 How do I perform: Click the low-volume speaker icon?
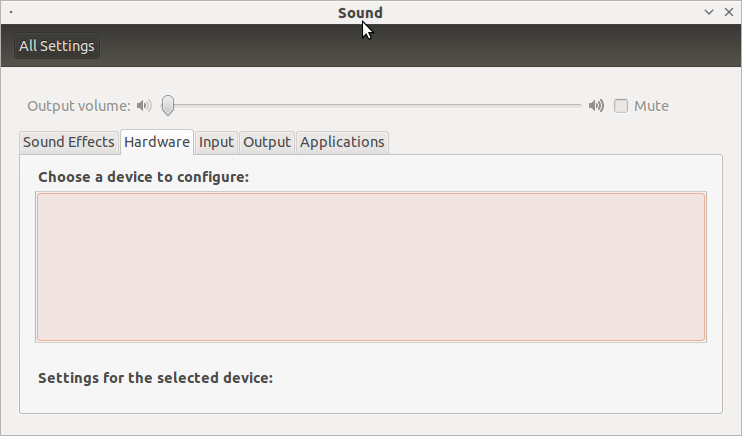144,106
